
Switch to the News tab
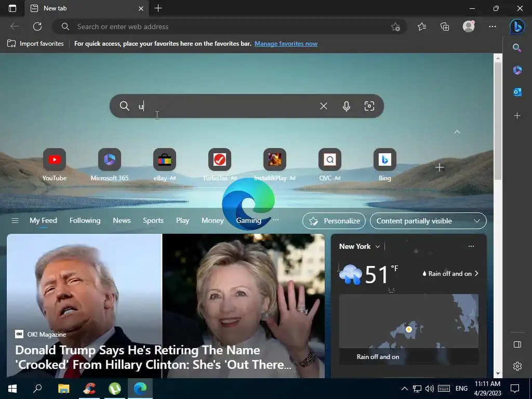(122, 220)
